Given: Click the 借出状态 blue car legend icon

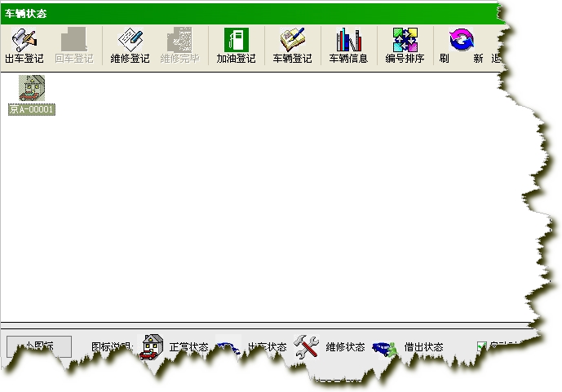Looking at the screenshot, I should 384,349.
